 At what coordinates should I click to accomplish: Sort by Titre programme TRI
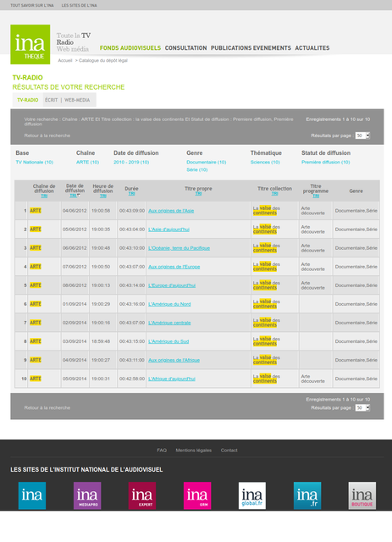316,196
